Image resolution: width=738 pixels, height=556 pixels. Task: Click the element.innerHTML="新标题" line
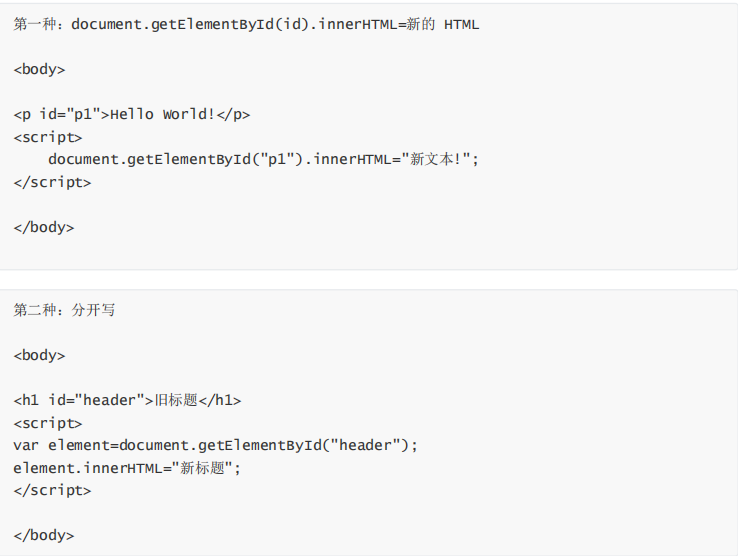(x=127, y=468)
